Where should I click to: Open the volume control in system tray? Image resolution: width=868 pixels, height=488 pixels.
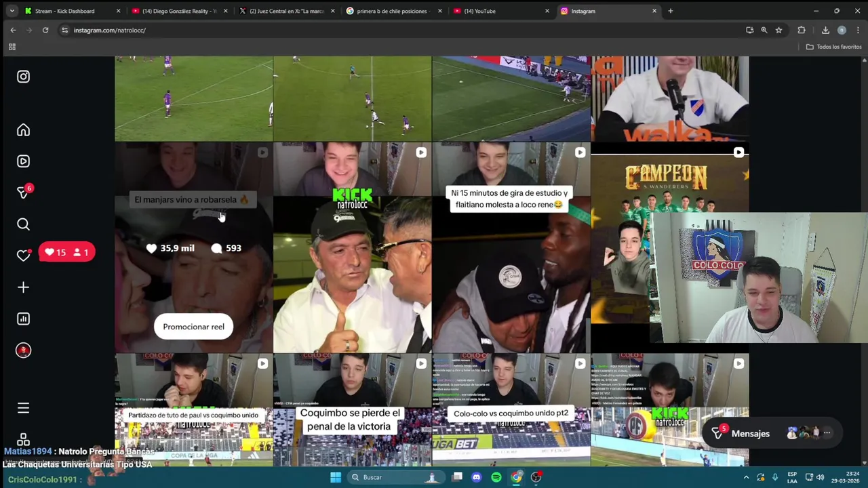[820, 477]
